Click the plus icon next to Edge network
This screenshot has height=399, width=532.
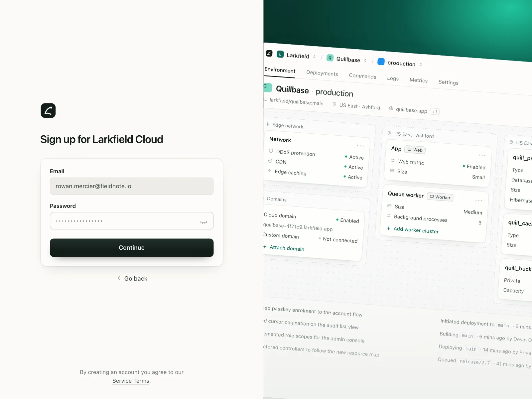[x=267, y=124]
